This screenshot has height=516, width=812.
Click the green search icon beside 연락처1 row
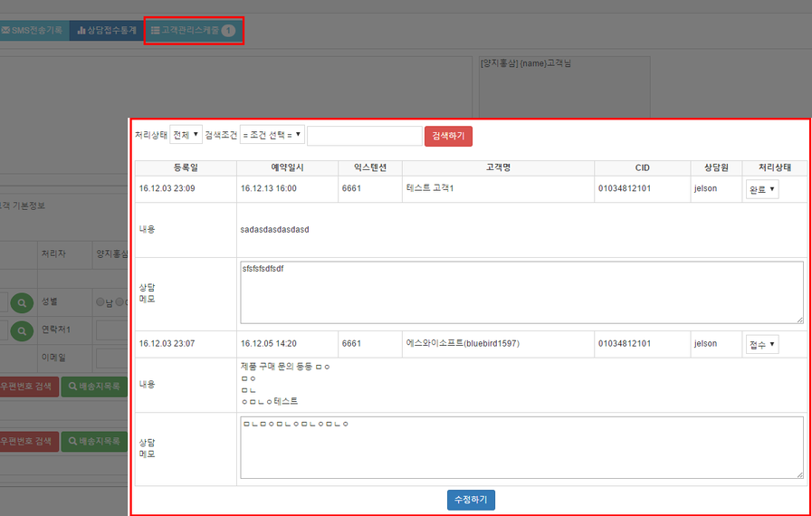click(22, 330)
